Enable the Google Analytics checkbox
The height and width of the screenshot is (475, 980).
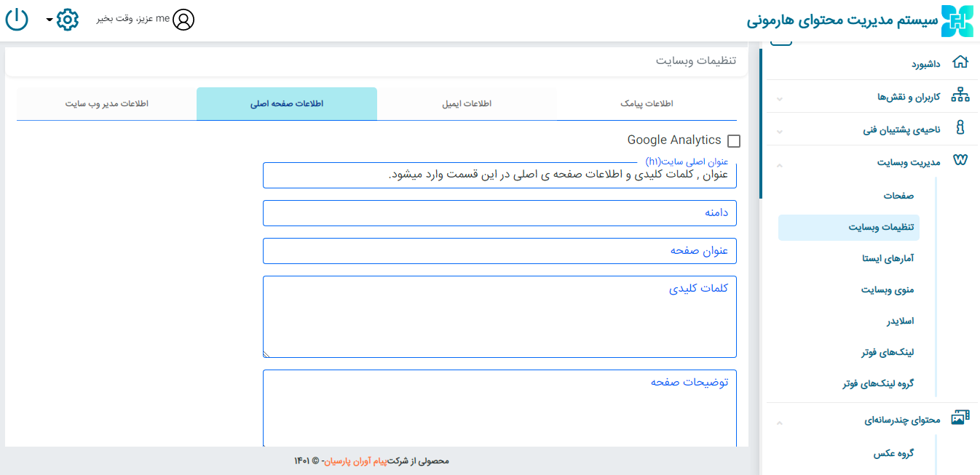click(x=734, y=141)
